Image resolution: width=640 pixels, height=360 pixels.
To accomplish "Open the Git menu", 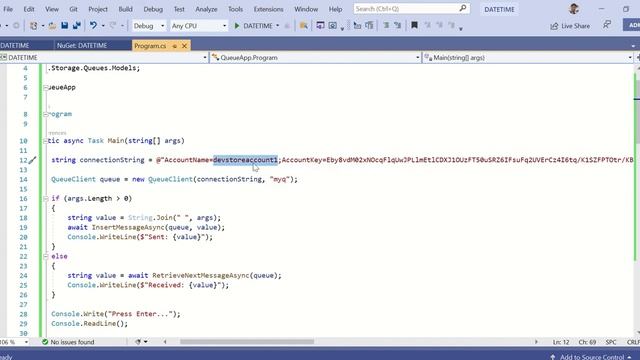I will pos(73,9).
